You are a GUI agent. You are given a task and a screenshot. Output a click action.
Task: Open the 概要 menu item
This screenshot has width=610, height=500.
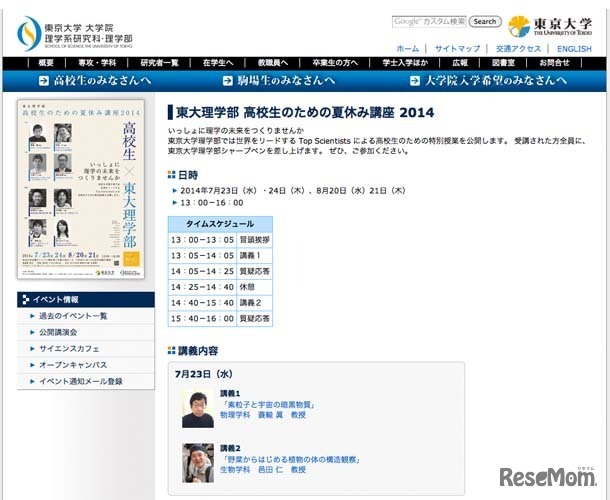point(46,63)
